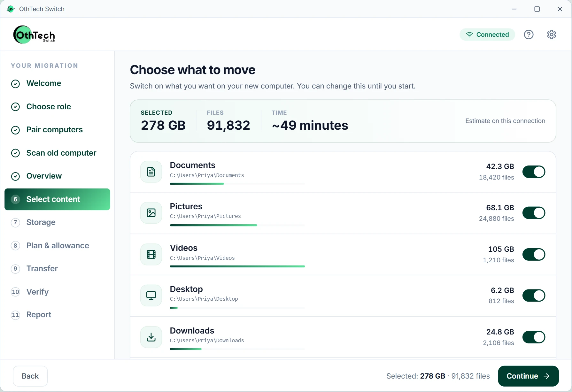Screen dimensions: 572x392
Task: Toggle off the Documents switch
Action: pos(534,172)
